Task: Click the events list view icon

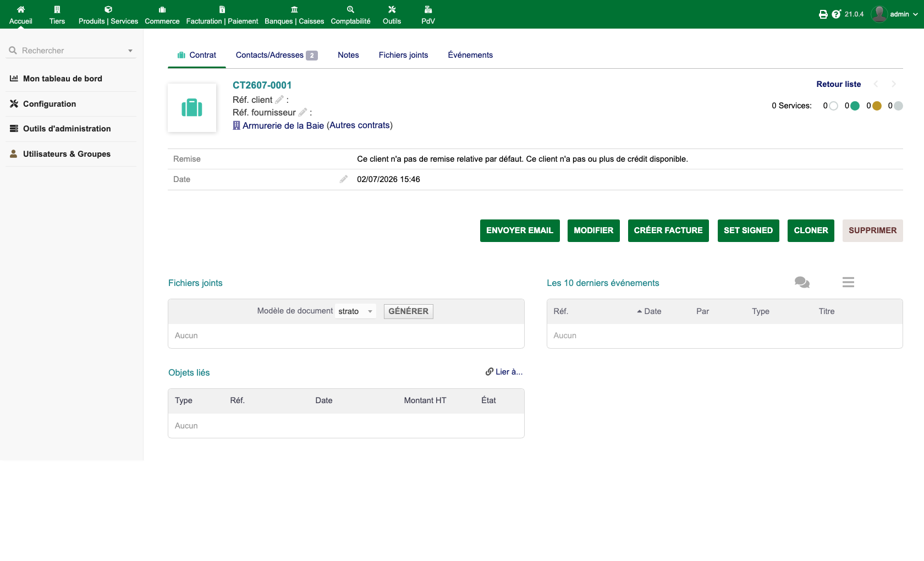Action: pyautogui.click(x=848, y=282)
